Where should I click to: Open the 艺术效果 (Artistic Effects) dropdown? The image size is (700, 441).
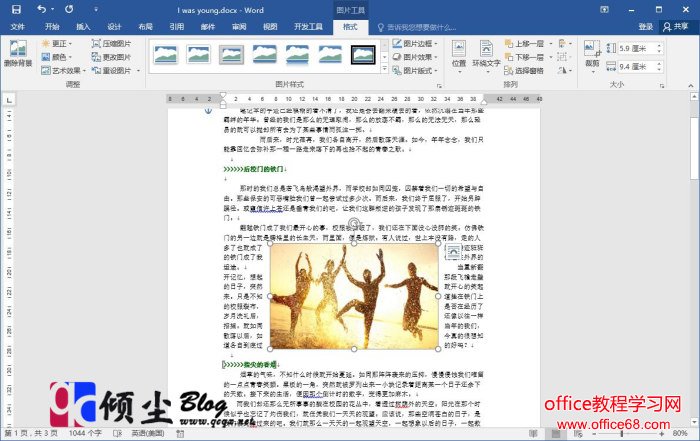coord(63,71)
